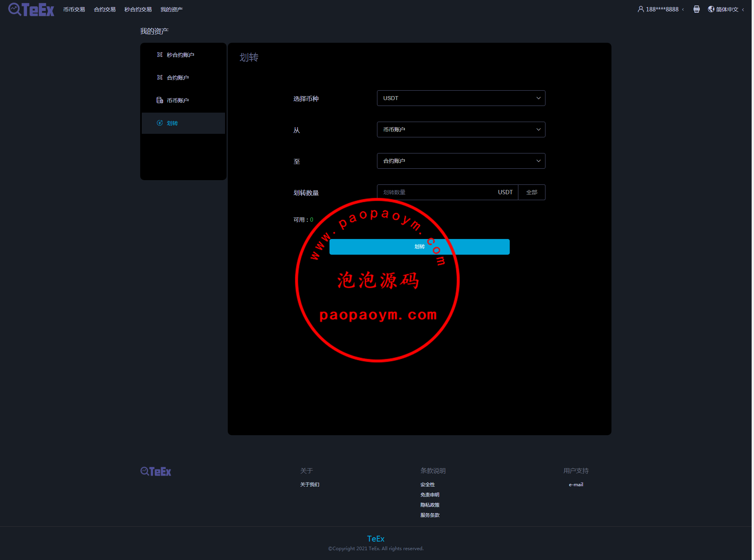Go to 秒合约交易 in the top navigation
Screen dimensions: 754x560
[x=138, y=9]
